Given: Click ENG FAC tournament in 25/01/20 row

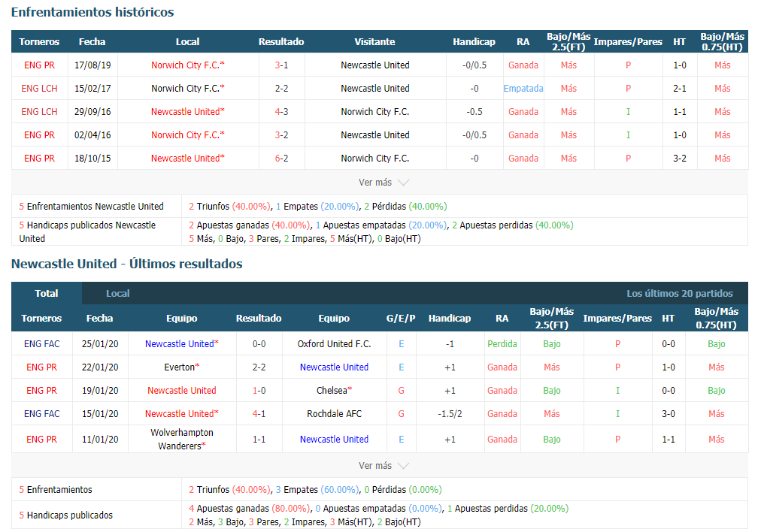Looking at the screenshot, I should click(42, 344).
